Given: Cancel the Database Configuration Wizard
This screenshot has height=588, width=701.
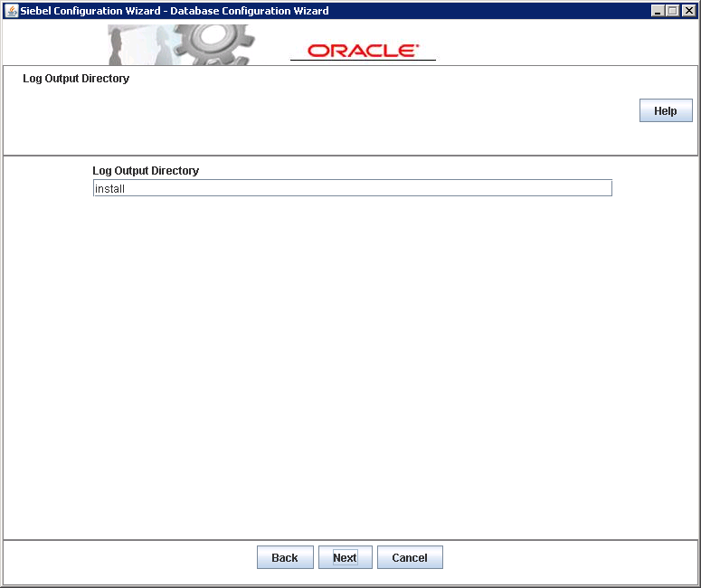Looking at the screenshot, I should click(x=410, y=557).
